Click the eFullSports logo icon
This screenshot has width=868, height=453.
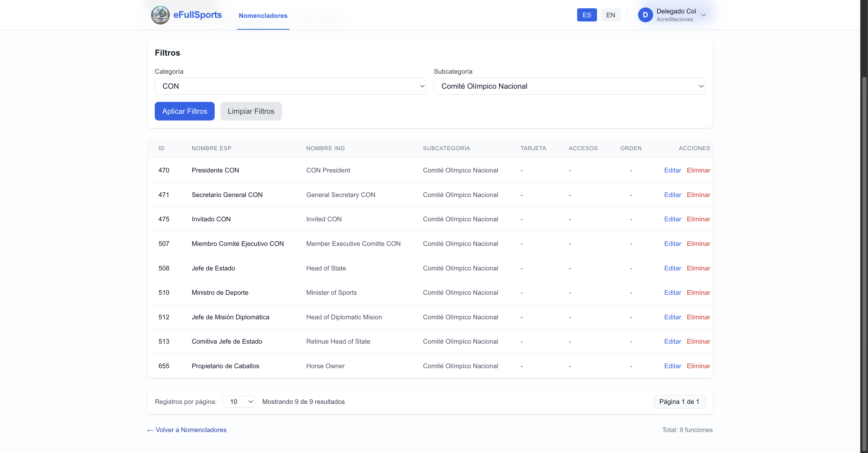(x=160, y=15)
